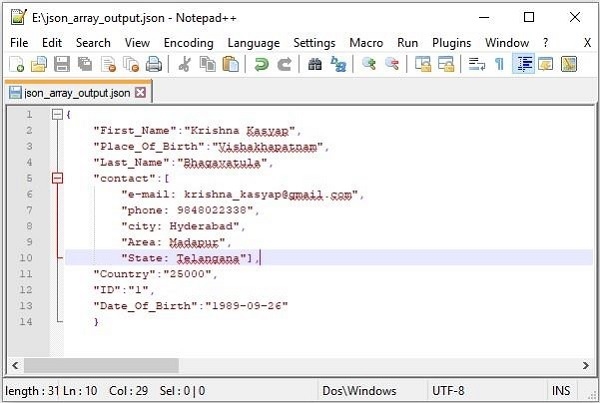Open the Encoding menu
The image size is (600, 403).
click(189, 42)
